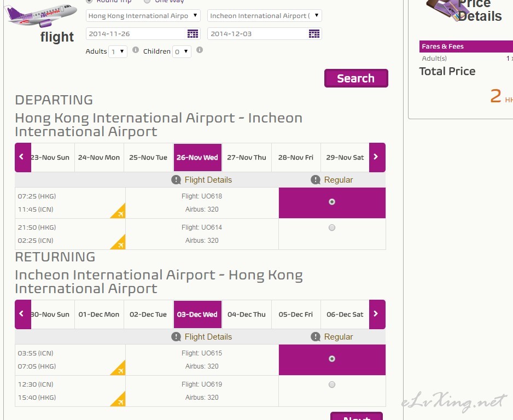Show next departing dates arrow
This screenshot has height=420, width=513.
(377, 157)
